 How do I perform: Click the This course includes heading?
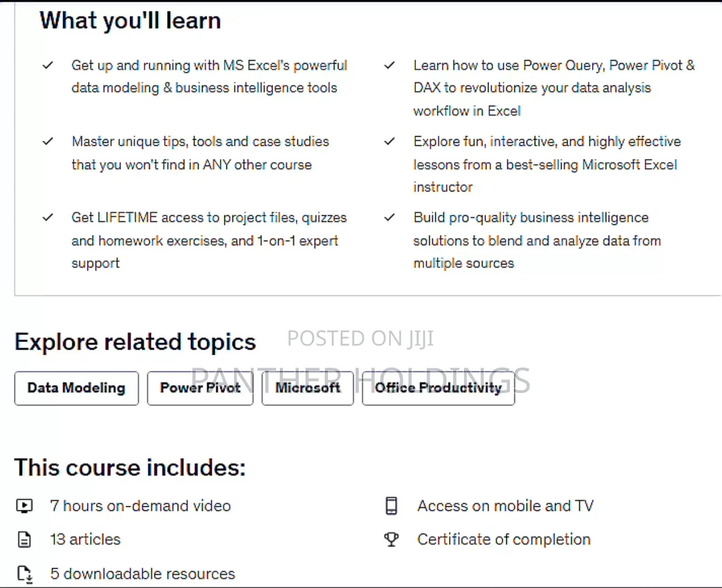click(x=130, y=468)
